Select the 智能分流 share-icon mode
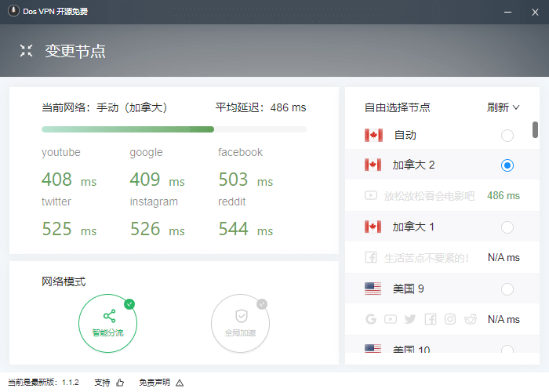Viewport: 549px width, 392px height. click(x=107, y=321)
